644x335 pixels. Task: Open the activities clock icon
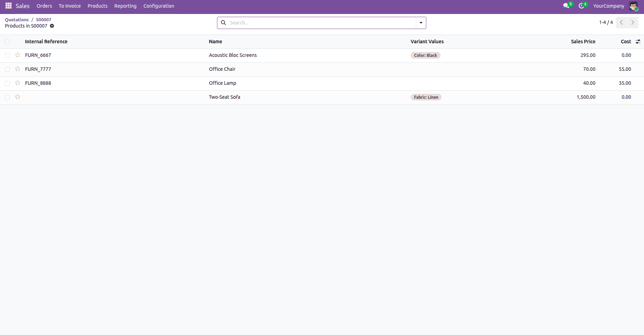pos(581,6)
